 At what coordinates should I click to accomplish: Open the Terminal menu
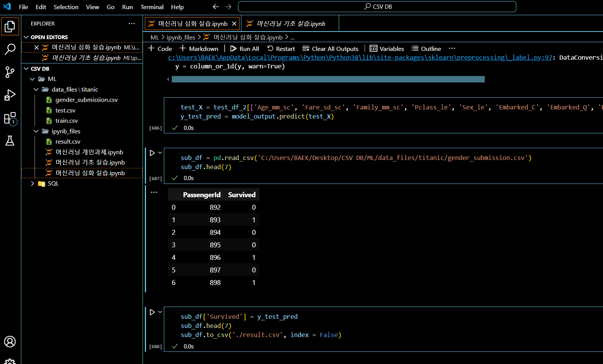[152, 7]
